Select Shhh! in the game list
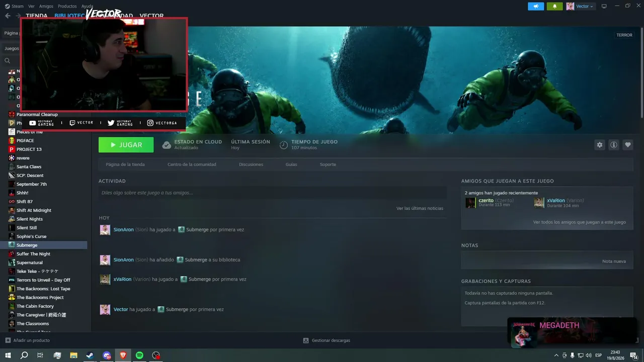 pos(23,193)
